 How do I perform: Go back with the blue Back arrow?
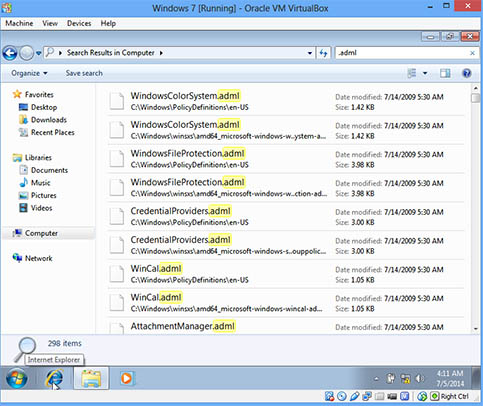(10, 53)
